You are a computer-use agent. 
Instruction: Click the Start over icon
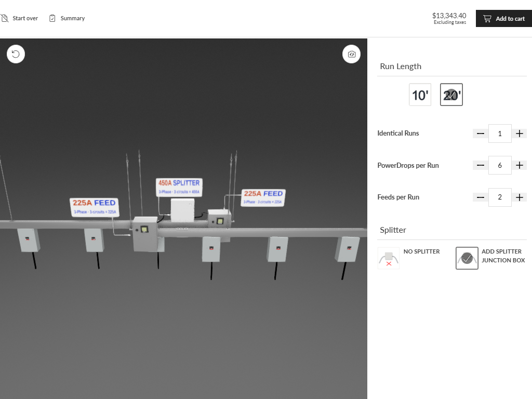[4, 18]
